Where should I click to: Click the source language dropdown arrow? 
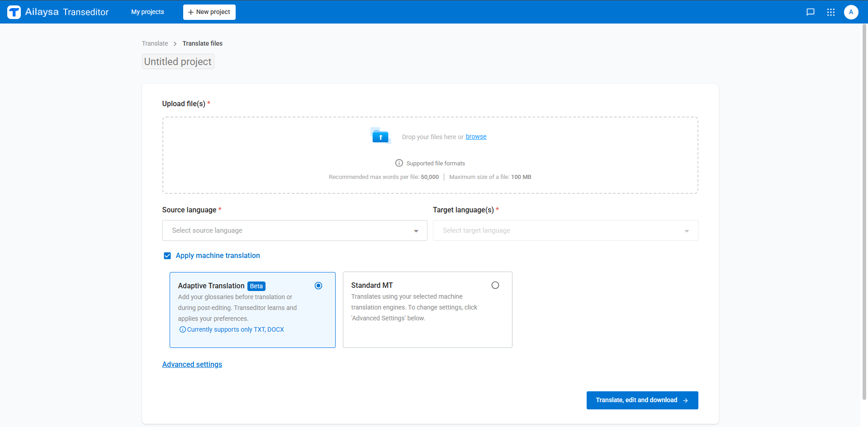416,231
